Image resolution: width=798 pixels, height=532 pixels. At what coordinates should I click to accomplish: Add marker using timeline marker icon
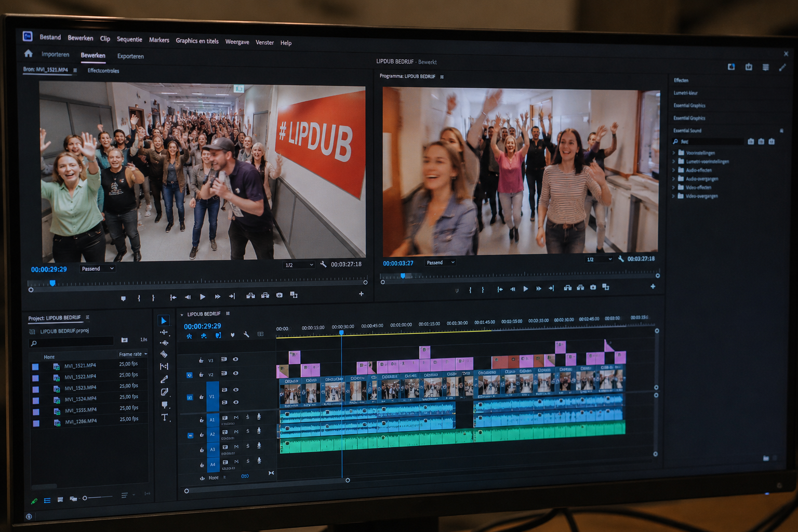232,335
